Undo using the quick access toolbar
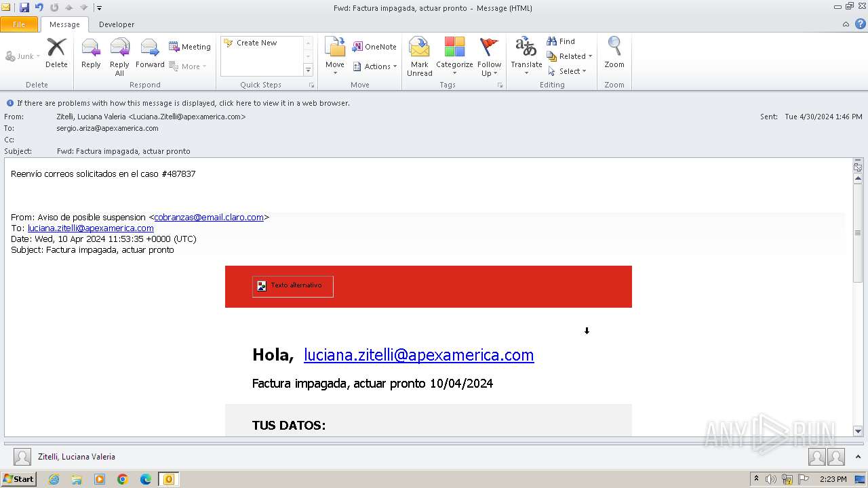Viewport: 868px width, 488px height. (x=39, y=7)
